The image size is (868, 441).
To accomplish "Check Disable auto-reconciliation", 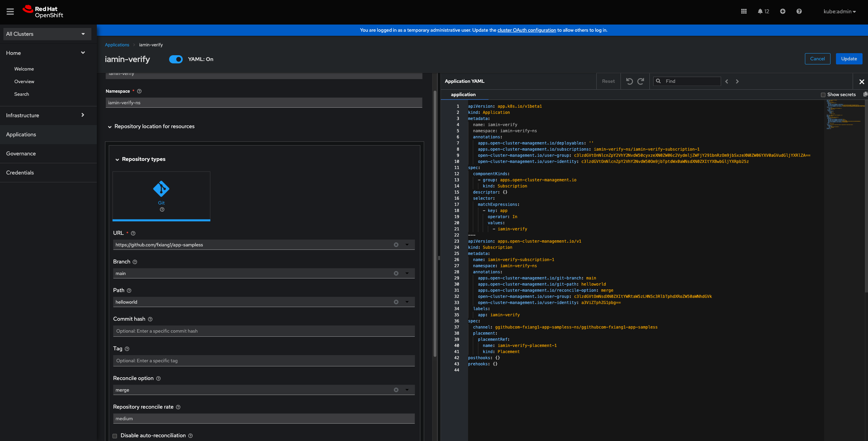I will pyautogui.click(x=115, y=436).
